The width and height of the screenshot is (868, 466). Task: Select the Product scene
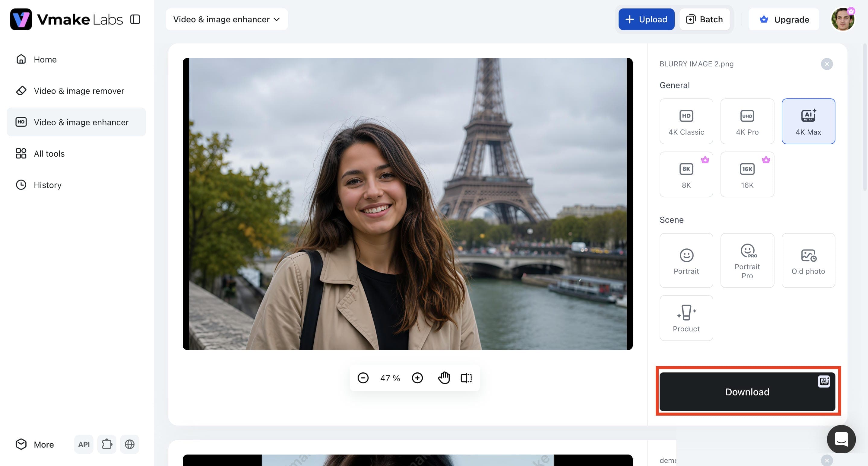(686, 318)
